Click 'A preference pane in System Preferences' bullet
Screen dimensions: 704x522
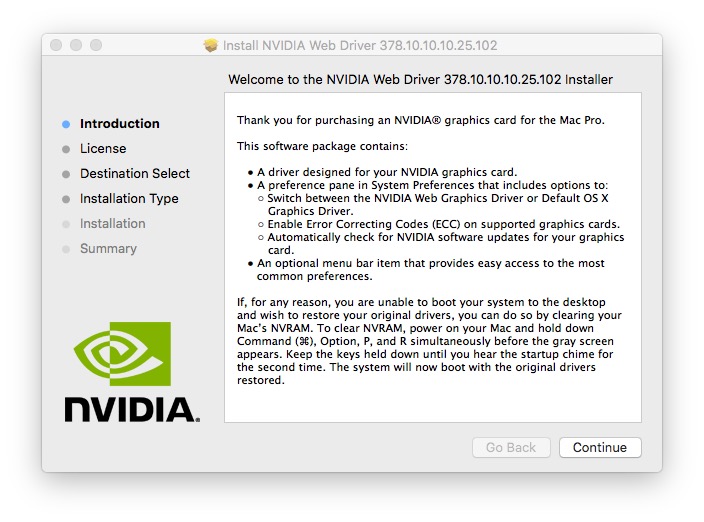(432, 185)
